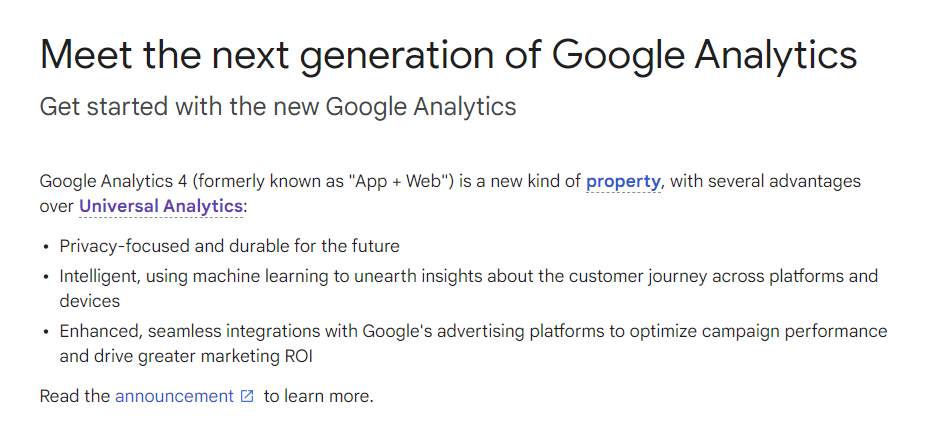This screenshot has width=932, height=446.
Task: Click the bullet marker before 'Privacy-focused'
Action: 46,247
